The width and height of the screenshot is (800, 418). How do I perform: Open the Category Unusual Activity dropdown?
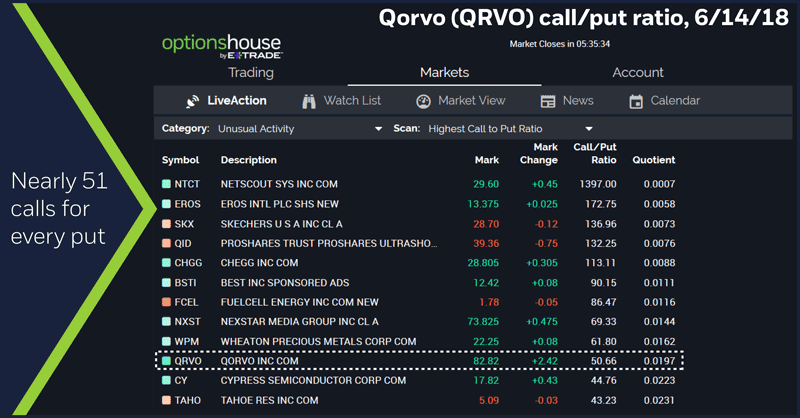(x=378, y=129)
